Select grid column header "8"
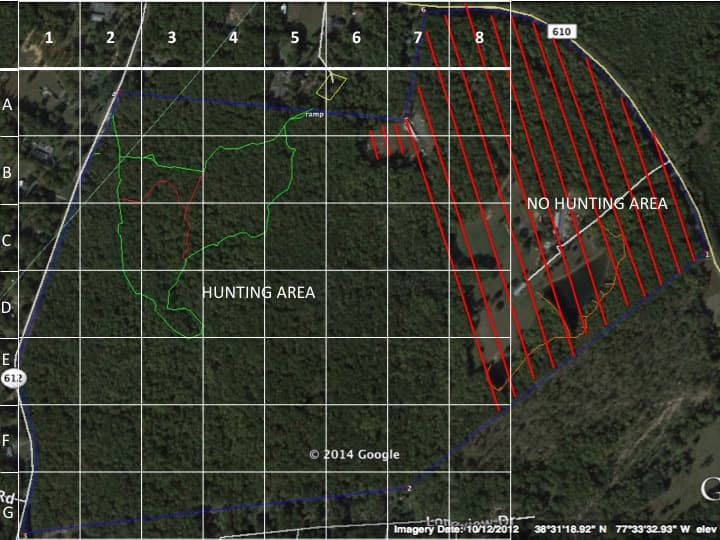This screenshot has width=720, height=540. (x=479, y=38)
